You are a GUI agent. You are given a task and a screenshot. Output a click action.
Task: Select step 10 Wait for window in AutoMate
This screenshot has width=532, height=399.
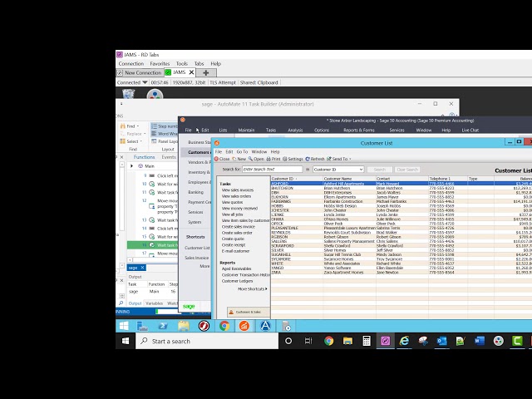(x=160, y=184)
